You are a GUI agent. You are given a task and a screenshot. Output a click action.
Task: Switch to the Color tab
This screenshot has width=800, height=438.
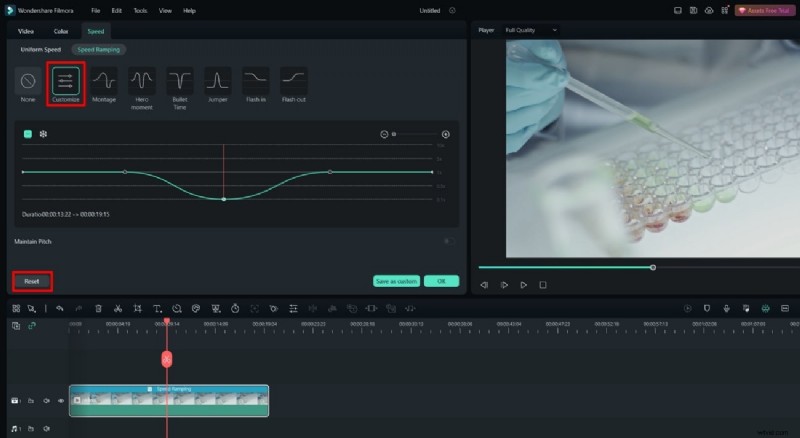click(x=61, y=31)
